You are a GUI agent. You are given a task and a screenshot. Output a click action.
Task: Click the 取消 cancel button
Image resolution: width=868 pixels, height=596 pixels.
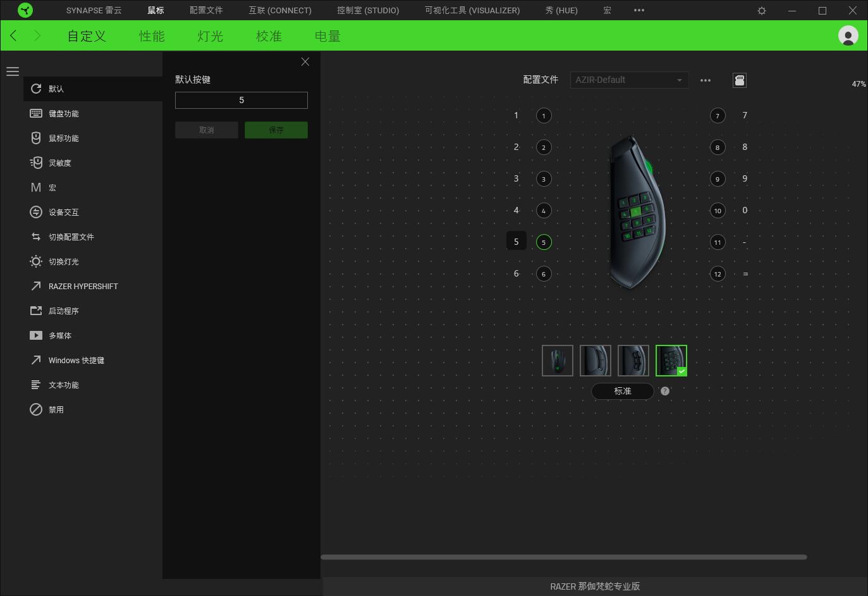(x=207, y=130)
